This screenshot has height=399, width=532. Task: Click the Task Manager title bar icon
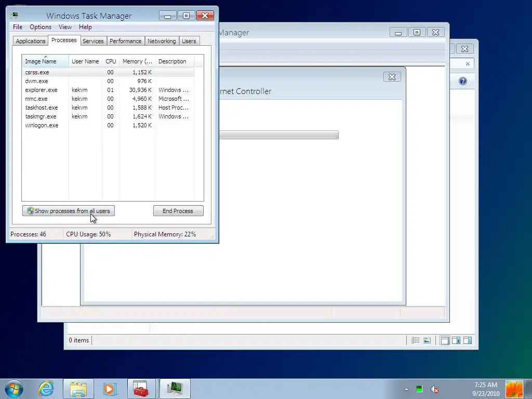[15, 15]
